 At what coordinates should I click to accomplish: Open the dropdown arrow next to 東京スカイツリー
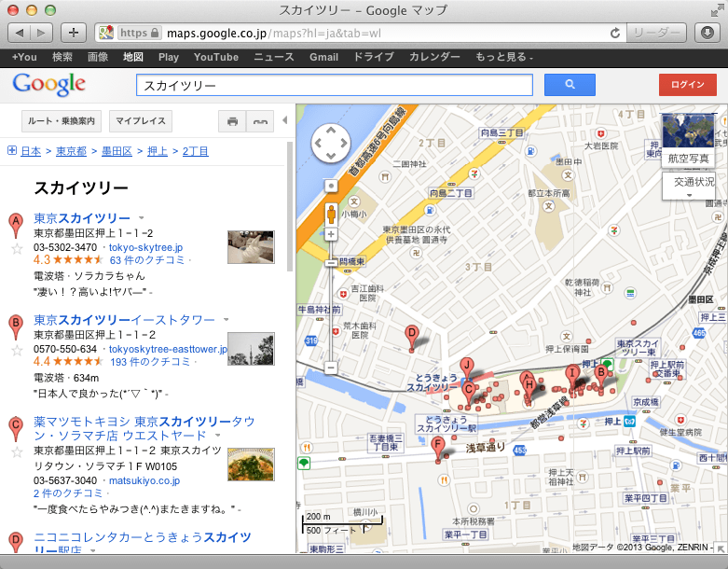point(141,217)
